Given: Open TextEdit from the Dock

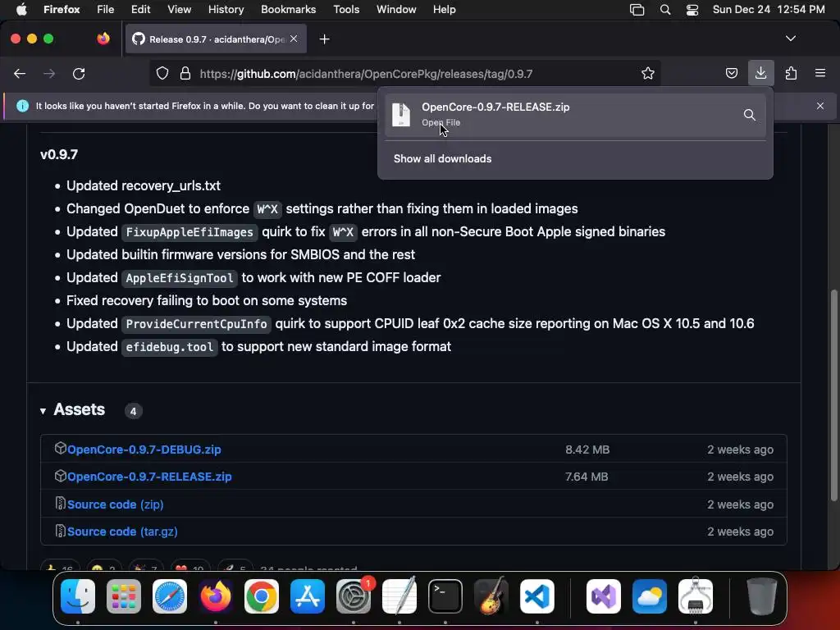Looking at the screenshot, I should 399,596.
